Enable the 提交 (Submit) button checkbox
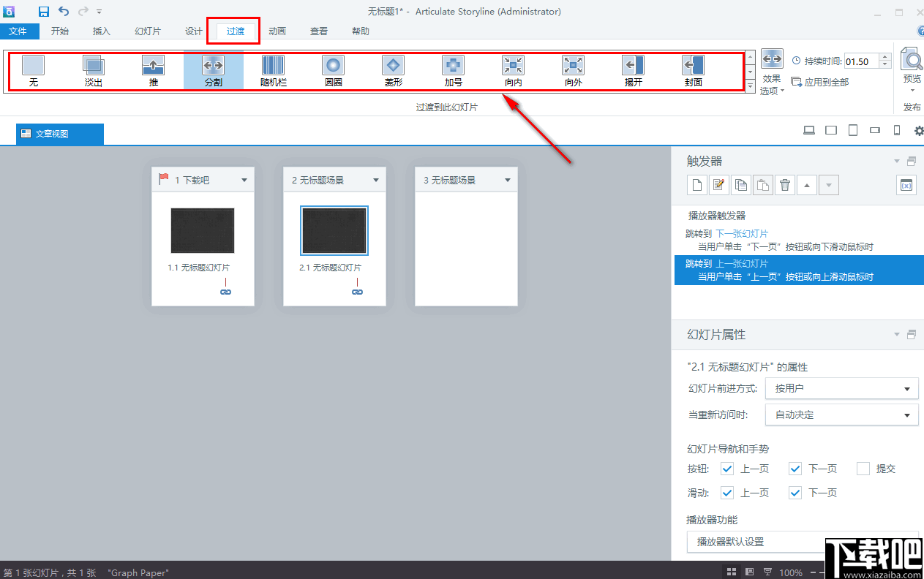Screen dimensions: 924x579 863,469
